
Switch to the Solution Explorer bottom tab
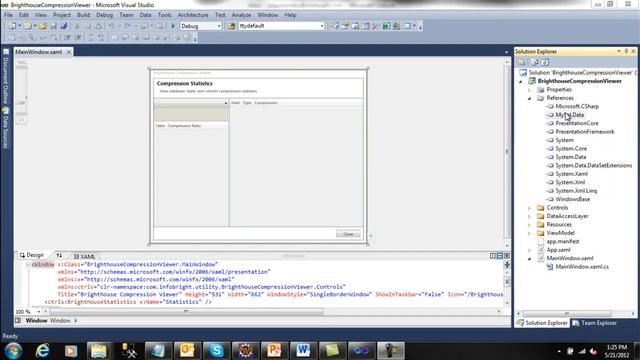(542, 323)
